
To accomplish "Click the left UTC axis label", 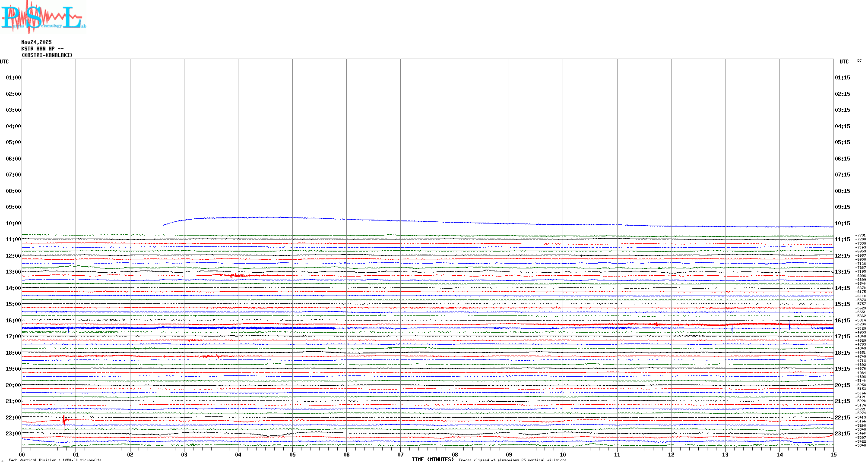I will point(4,62).
